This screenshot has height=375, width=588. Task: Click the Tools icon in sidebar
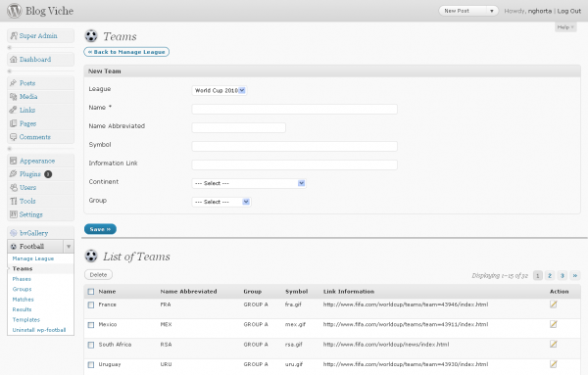[x=14, y=201]
